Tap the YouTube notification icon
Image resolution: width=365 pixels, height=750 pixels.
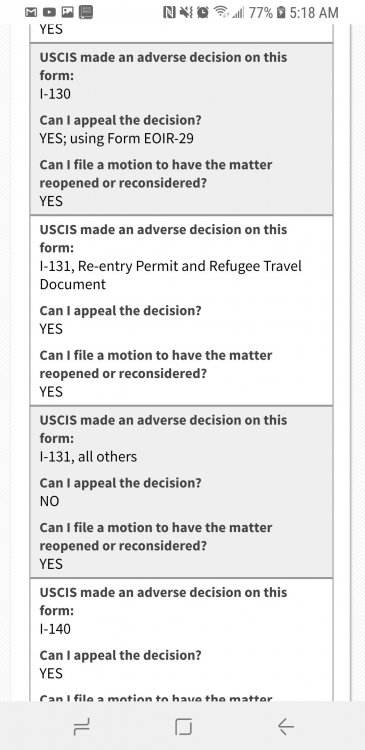tap(48, 12)
